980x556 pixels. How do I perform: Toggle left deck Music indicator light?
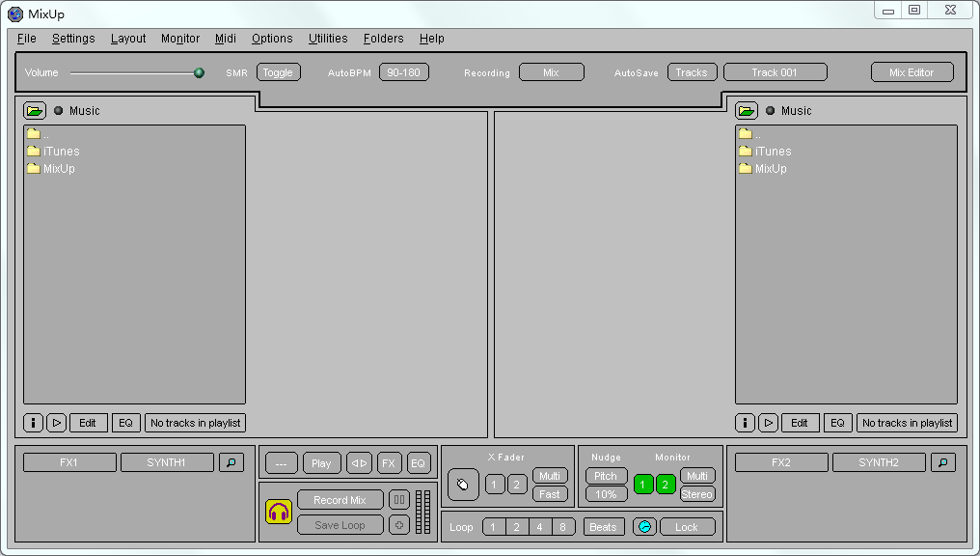[58, 111]
